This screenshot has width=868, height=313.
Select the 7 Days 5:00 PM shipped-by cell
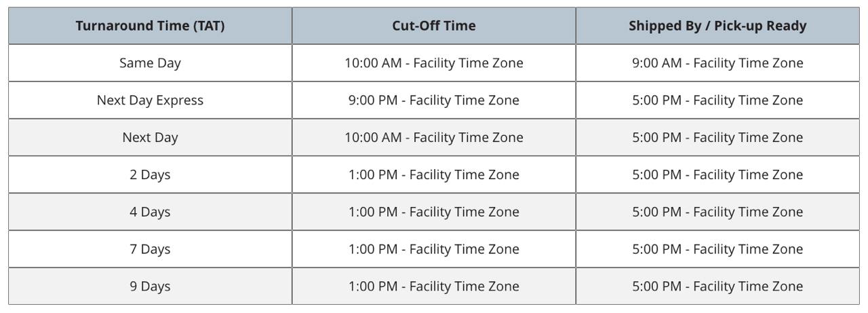coord(717,249)
